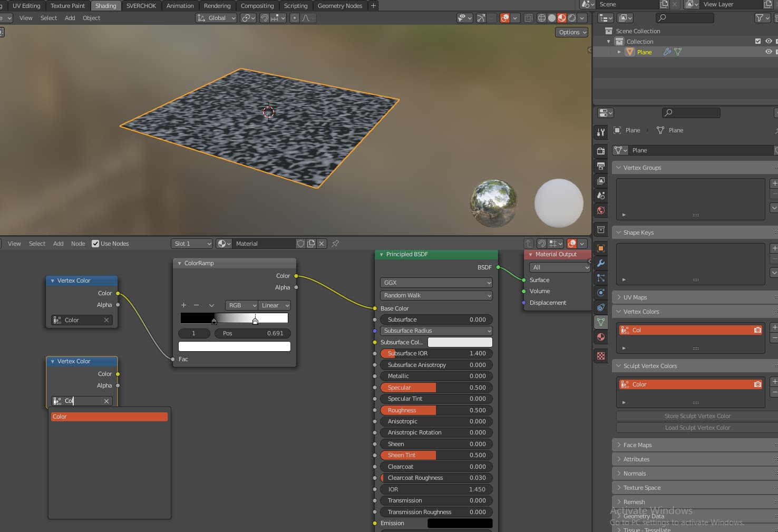Switch to the Compositing workspace tab
The width and height of the screenshot is (778, 532).
click(257, 6)
